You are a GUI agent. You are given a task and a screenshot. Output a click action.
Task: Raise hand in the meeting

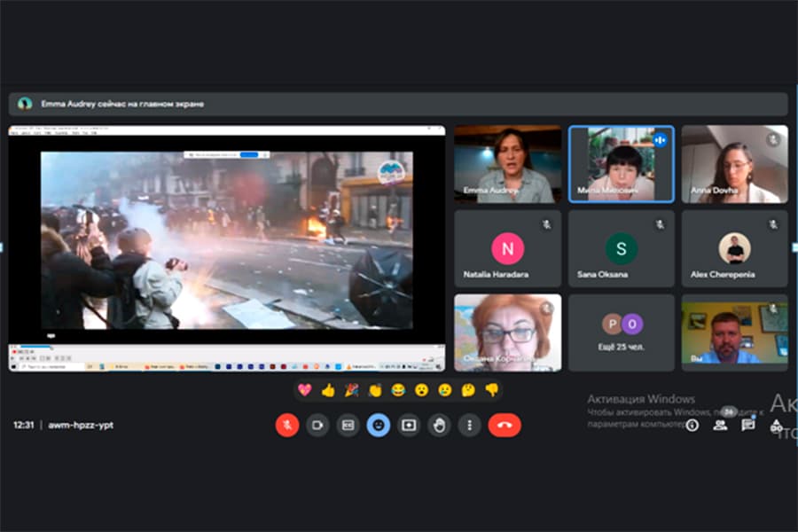(x=439, y=425)
